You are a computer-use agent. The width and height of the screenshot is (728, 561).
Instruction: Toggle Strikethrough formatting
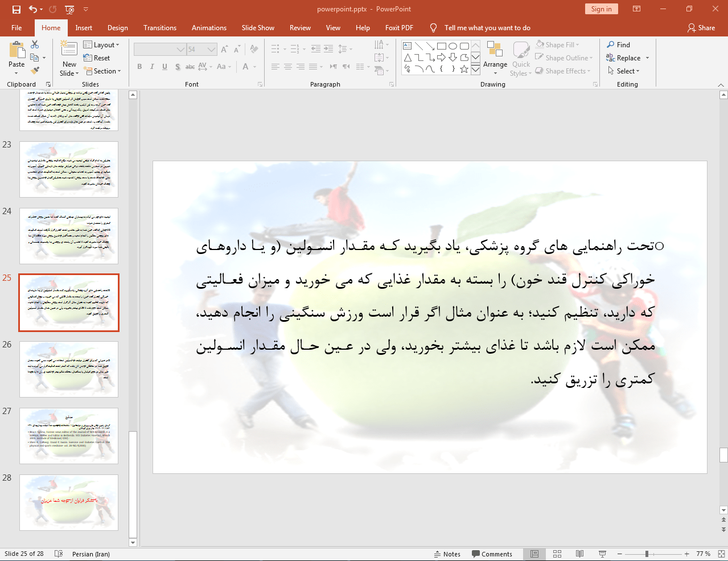(x=190, y=67)
